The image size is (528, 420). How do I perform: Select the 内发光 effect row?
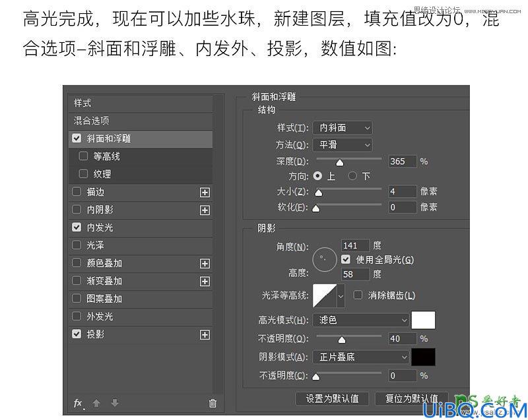click(x=141, y=227)
